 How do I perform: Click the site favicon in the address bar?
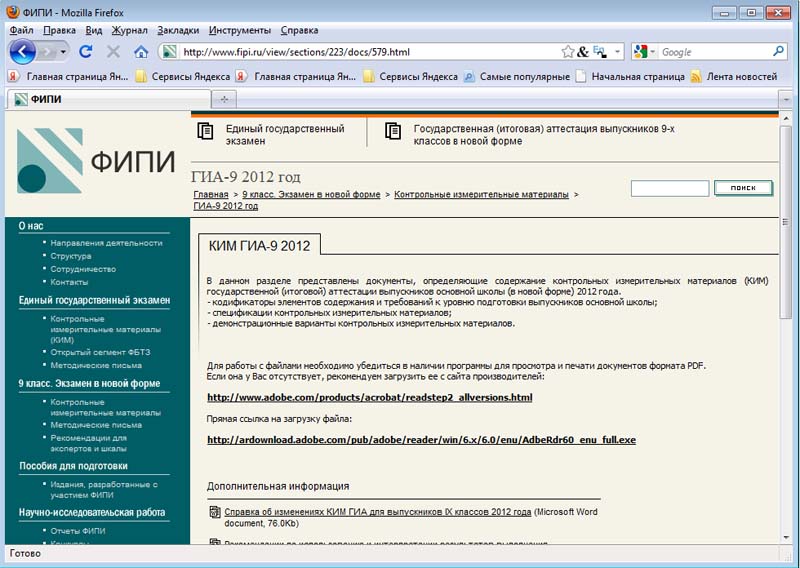pos(170,52)
